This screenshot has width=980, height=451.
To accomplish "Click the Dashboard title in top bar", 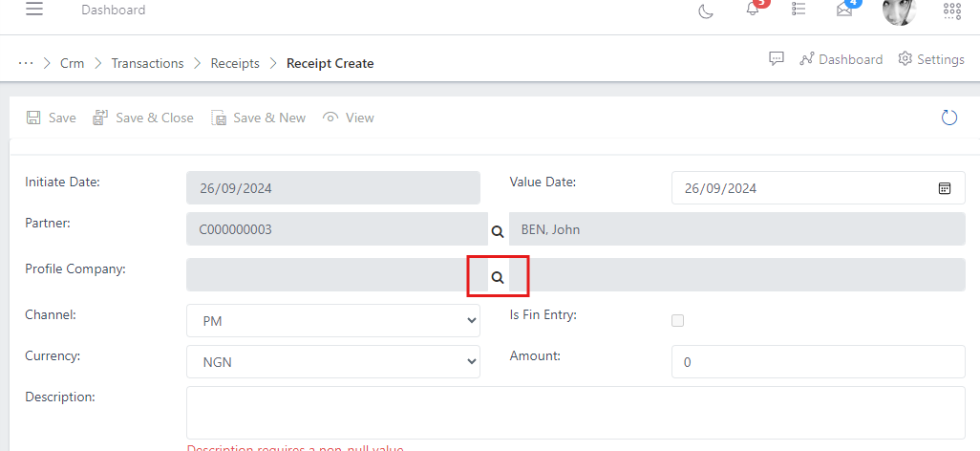I will pyautogui.click(x=113, y=10).
